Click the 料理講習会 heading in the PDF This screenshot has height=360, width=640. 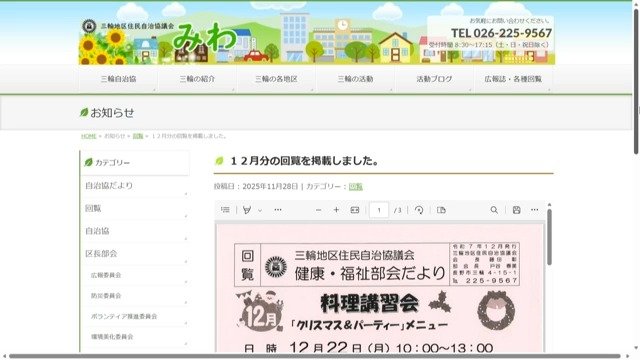click(369, 303)
